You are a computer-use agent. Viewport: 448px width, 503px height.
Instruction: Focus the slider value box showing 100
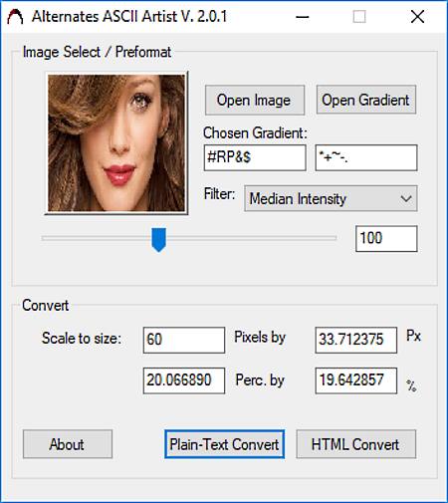(x=386, y=239)
